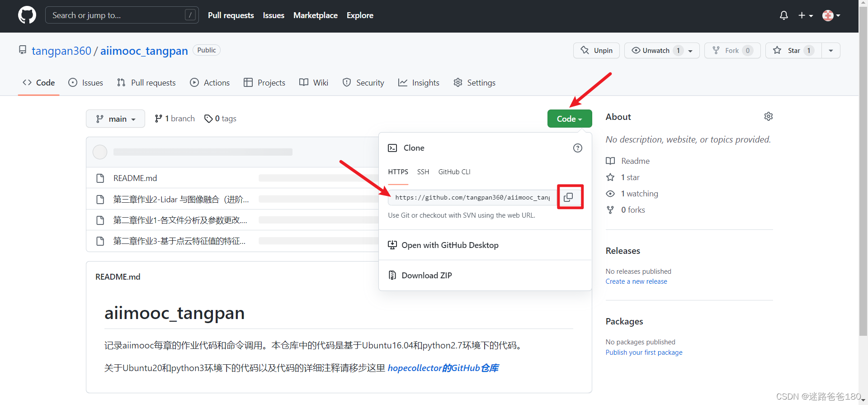Click the Packages heading
This screenshot has height=405, width=868.
(624, 321)
